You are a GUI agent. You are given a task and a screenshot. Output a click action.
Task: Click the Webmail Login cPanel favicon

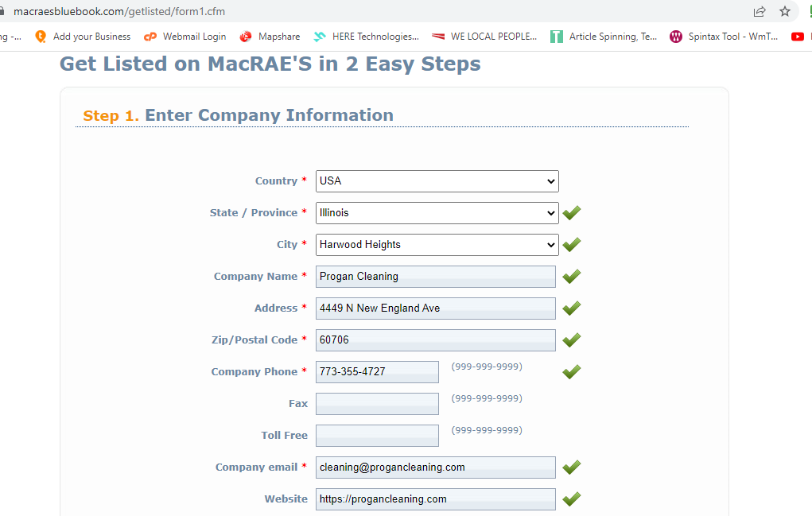(x=150, y=37)
